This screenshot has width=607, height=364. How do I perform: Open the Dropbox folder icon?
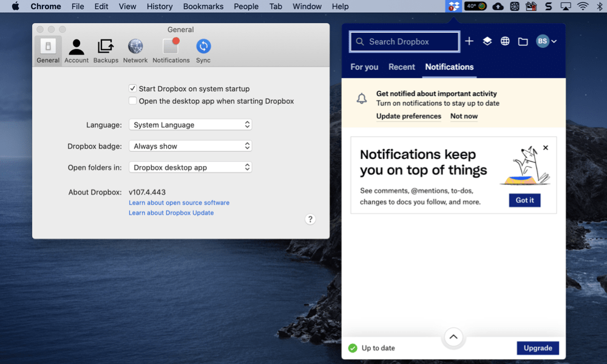(x=523, y=41)
